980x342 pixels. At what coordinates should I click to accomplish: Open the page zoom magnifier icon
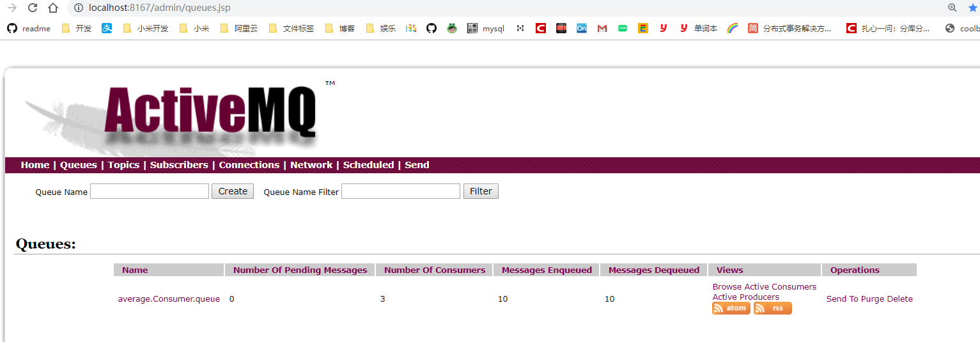(953, 8)
